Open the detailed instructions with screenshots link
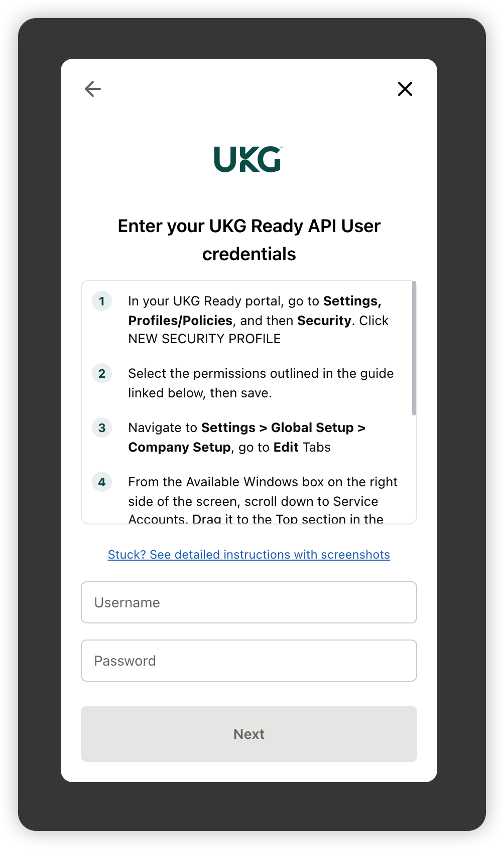The height and width of the screenshot is (849, 504). tap(249, 555)
